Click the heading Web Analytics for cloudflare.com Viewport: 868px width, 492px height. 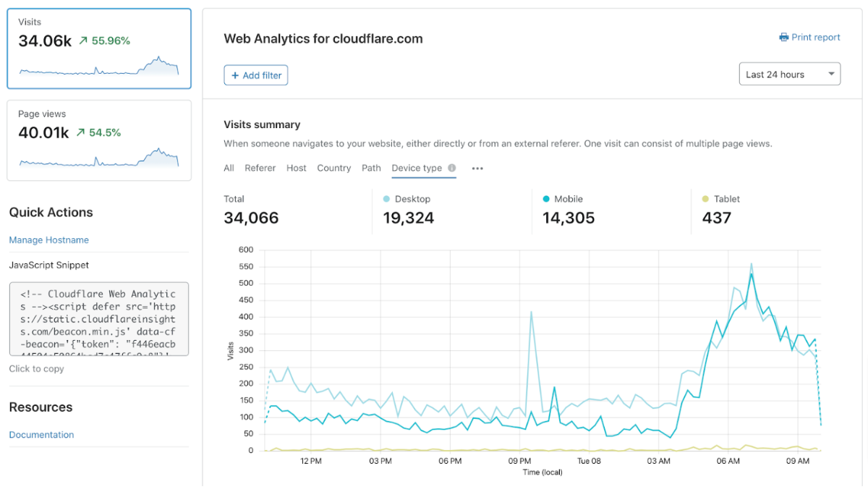pos(323,39)
